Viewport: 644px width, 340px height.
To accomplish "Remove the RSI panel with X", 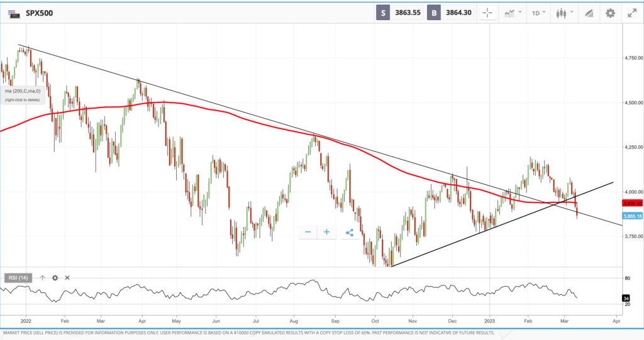I will (67, 277).
